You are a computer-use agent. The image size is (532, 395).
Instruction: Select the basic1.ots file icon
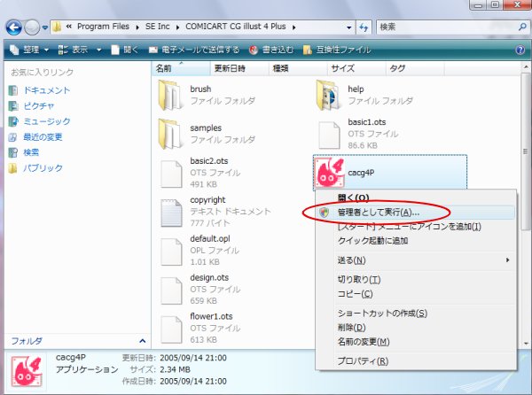[329, 136]
